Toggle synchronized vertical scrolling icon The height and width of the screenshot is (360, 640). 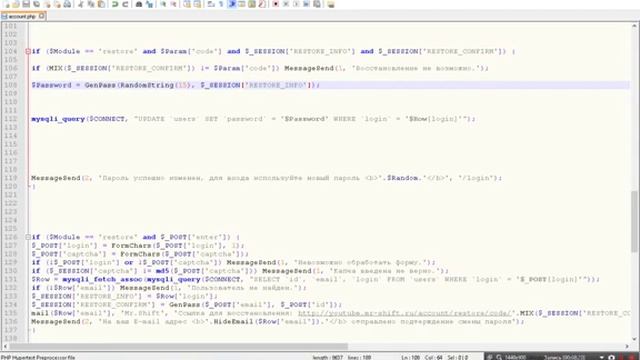coord(186,4)
